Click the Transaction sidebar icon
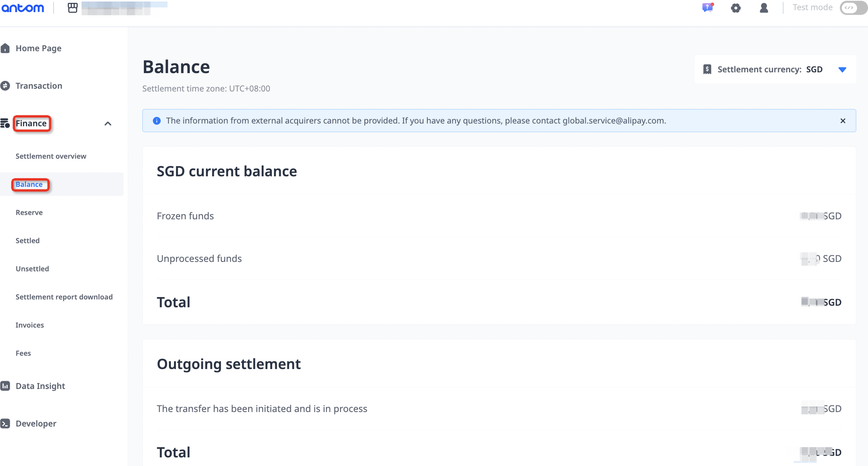This screenshot has height=466, width=868. point(5,86)
